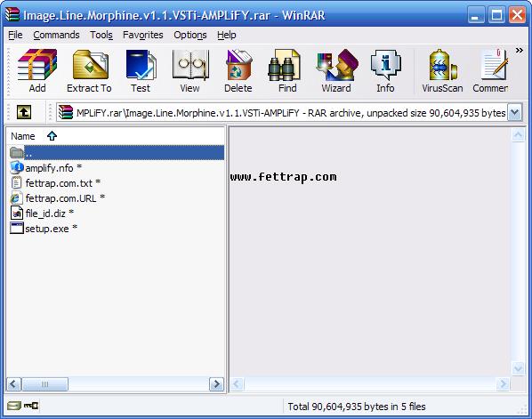Screen dimensions: 532x419
Task: Minimize the WinRAR window
Action: pos(475,15)
